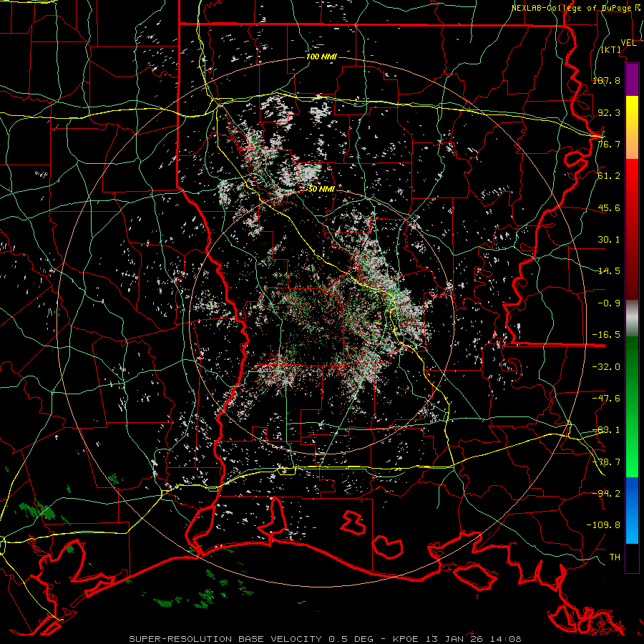Click the product caption SUPER-RESOLUTION BASE VELOCITY text
Screen dimensions: 644x644
coord(225,639)
